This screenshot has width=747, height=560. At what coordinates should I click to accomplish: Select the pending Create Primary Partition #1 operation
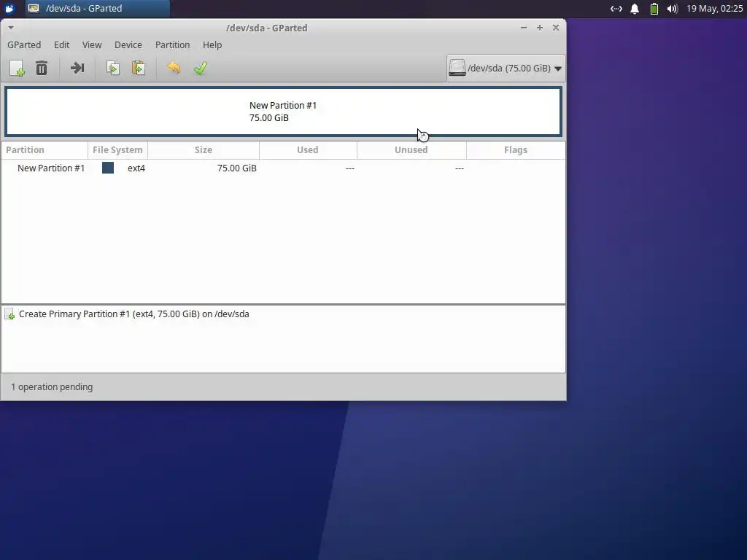283,314
